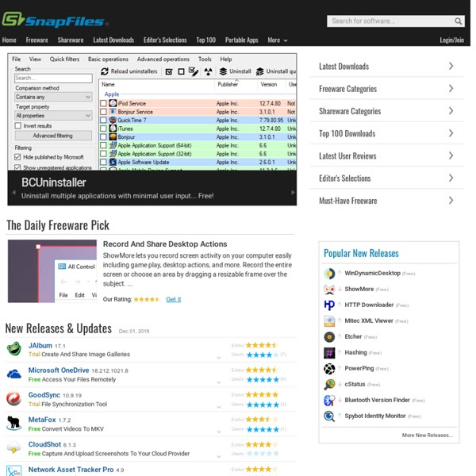Expand details for the JAlbum entry

[219, 358]
